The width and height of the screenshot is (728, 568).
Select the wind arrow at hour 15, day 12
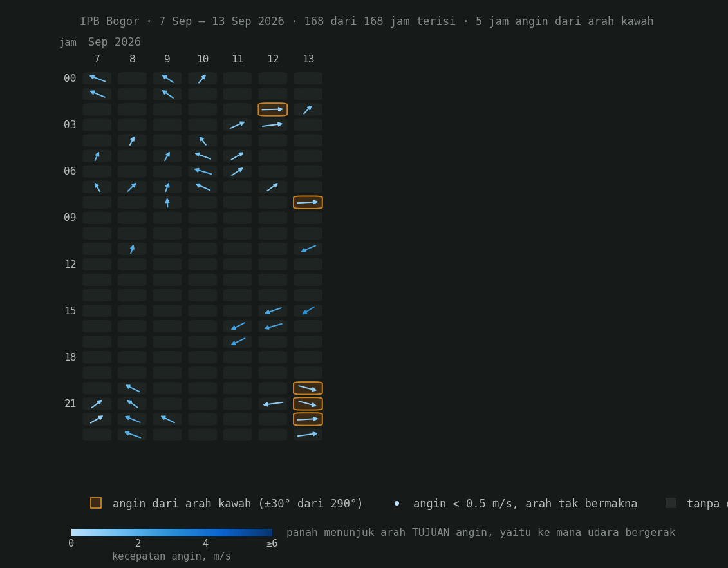point(272,310)
